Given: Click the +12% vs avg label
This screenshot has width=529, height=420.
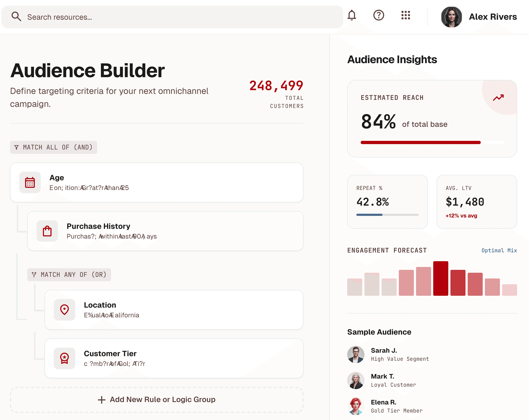Looking at the screenshot, I should (x=461, y=216).
